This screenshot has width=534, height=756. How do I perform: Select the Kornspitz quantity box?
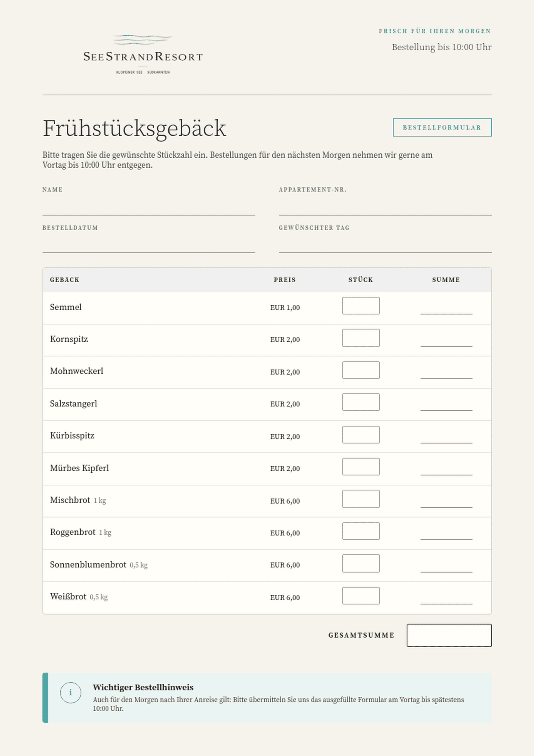(x=361, y=338)
